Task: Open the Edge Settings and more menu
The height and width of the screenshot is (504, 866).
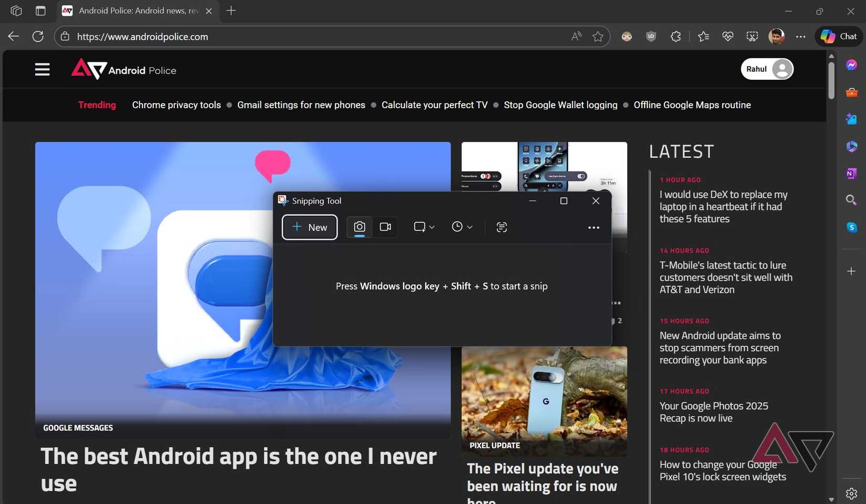Action: tap(801, 36)
